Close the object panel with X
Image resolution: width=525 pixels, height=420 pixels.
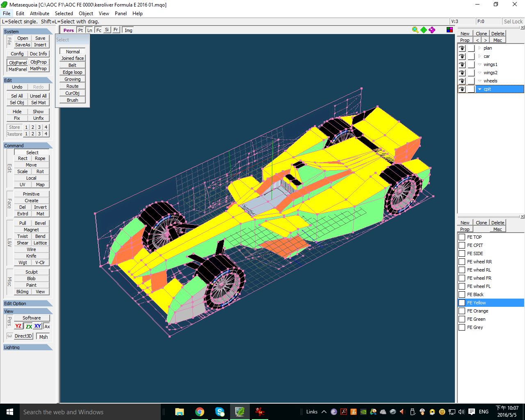[x=522, y=28]
